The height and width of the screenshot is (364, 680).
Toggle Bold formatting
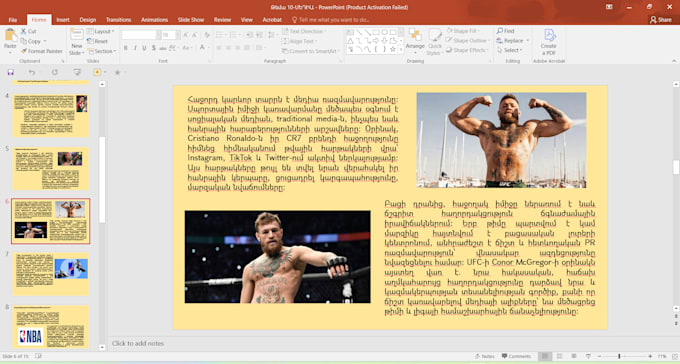tap(125, 48)
